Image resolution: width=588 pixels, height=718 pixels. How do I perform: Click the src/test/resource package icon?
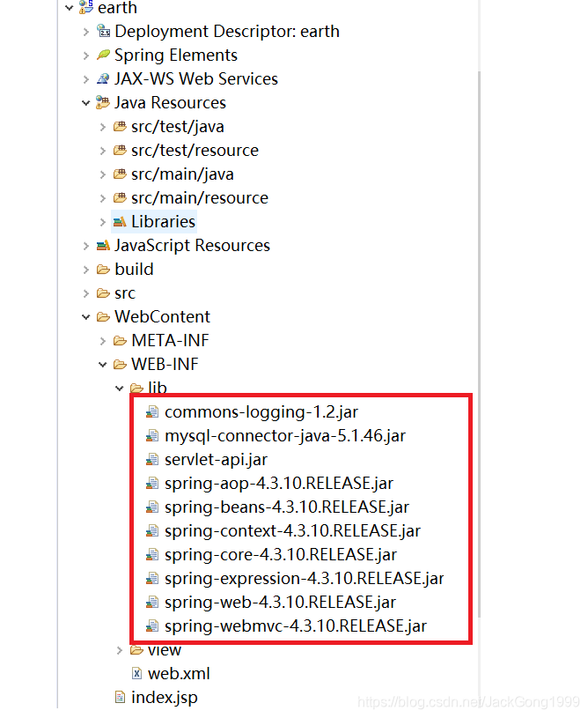pyautogui.click(x=120, y=150)
